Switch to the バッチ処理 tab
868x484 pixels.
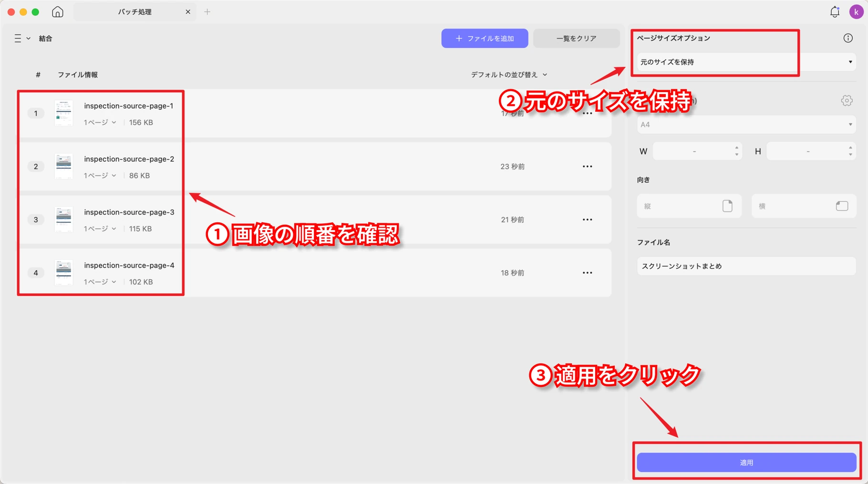tap(134, 12)
